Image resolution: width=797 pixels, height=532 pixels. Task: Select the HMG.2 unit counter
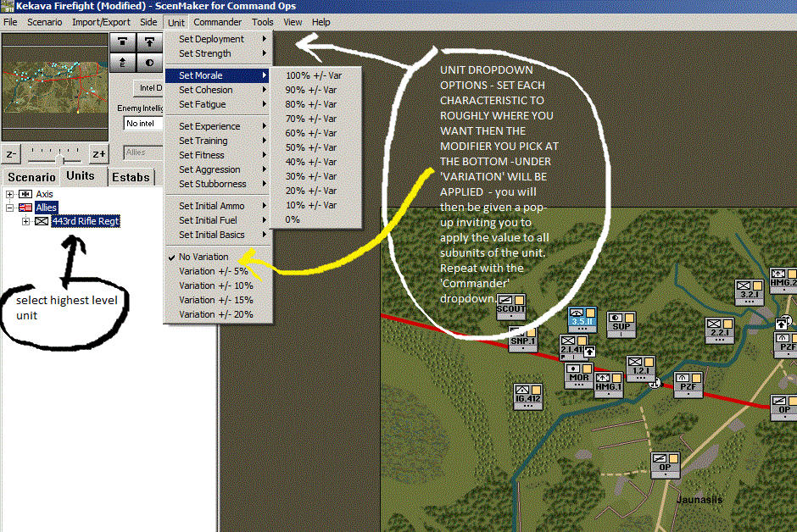point(783,280)
